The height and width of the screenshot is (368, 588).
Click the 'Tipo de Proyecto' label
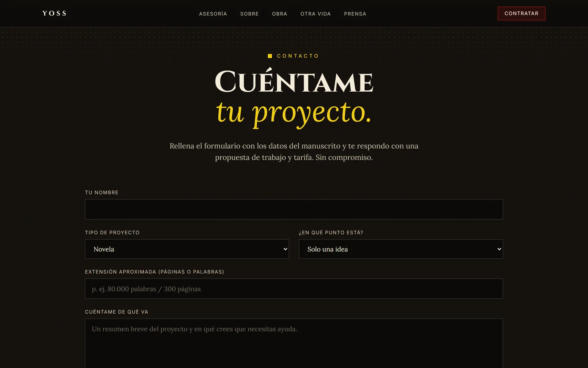pyautogui.click(x=112, y=233)
